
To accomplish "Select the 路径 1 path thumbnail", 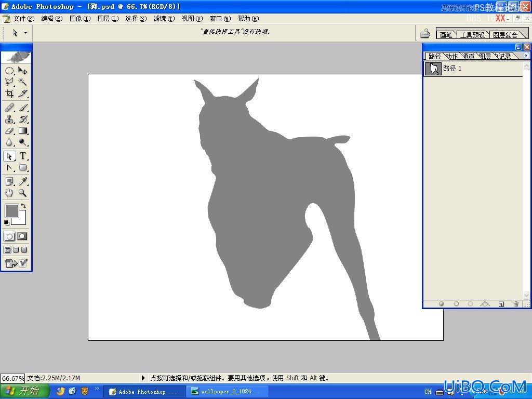I will pyautogui.click(x=433, y=69).
